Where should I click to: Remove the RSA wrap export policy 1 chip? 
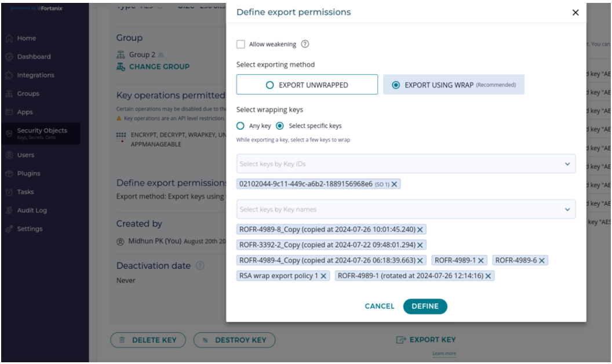point(323,276)
